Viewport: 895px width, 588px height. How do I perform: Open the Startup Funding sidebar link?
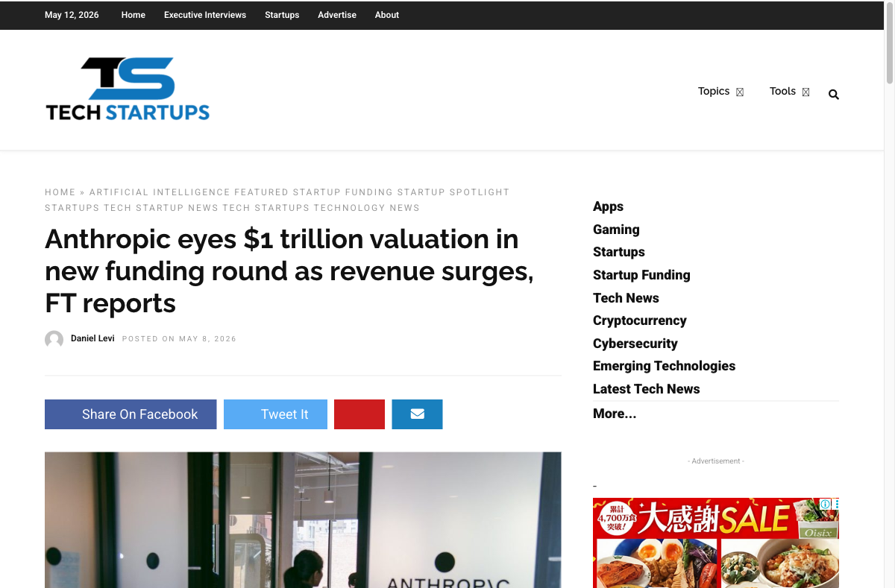click(x=641, y=275)
